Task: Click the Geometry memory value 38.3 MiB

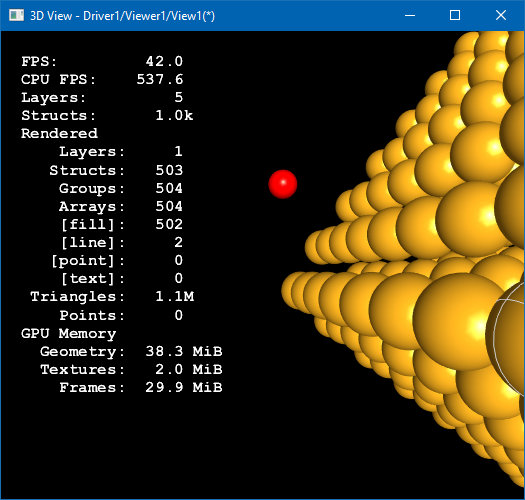Action: (x=184, y=351)
